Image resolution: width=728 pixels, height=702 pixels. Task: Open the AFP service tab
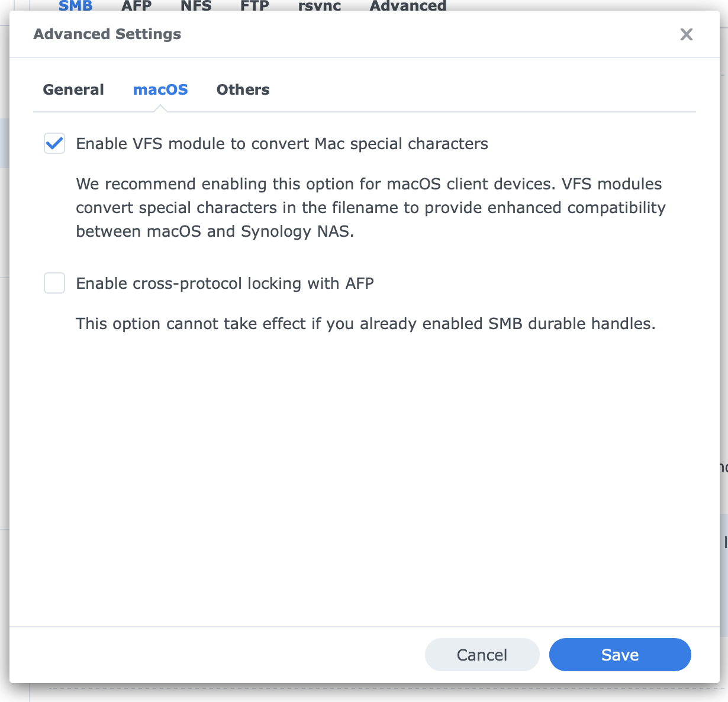tap(137, 6)
